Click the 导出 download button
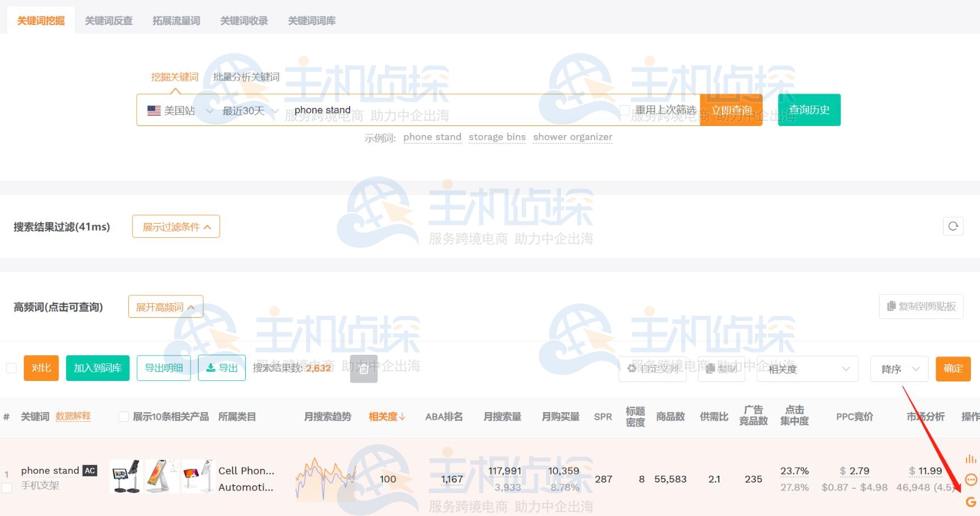This screenshot has width=980, height=516. 222,368
